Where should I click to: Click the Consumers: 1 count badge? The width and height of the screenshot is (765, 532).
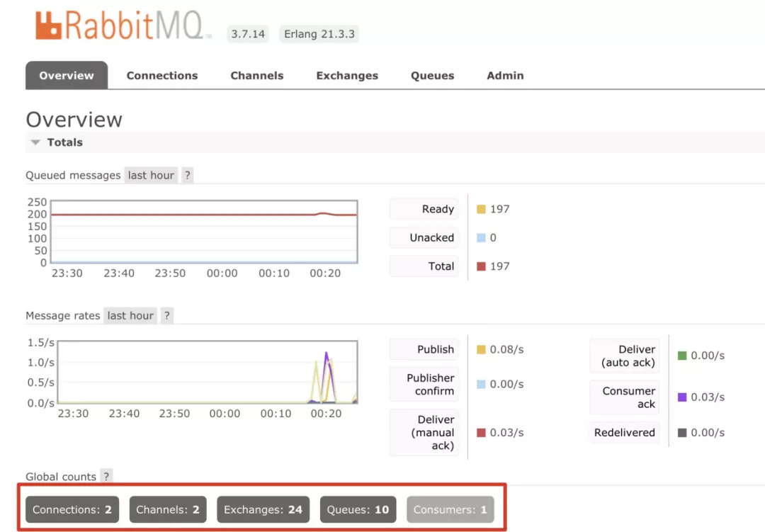coord(450,509)
